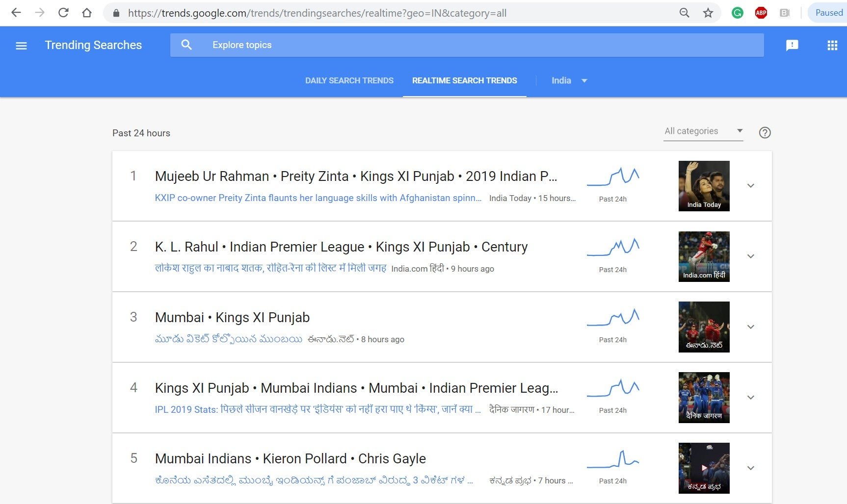Image resolution: width=847 pixels, height=504 pixels.
Task: Expand the Mumbai Indians Kieron Pollard row
Action: click(750, 468)
